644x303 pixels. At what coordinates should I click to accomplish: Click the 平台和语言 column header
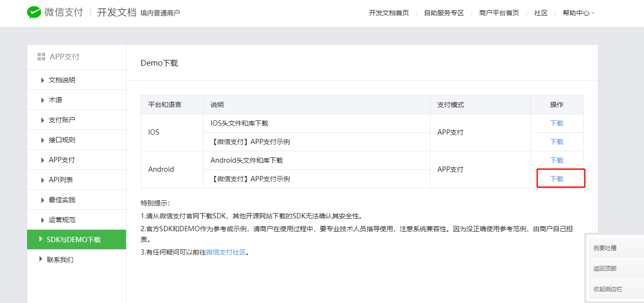pyautogui.click(x=172, y=105)
